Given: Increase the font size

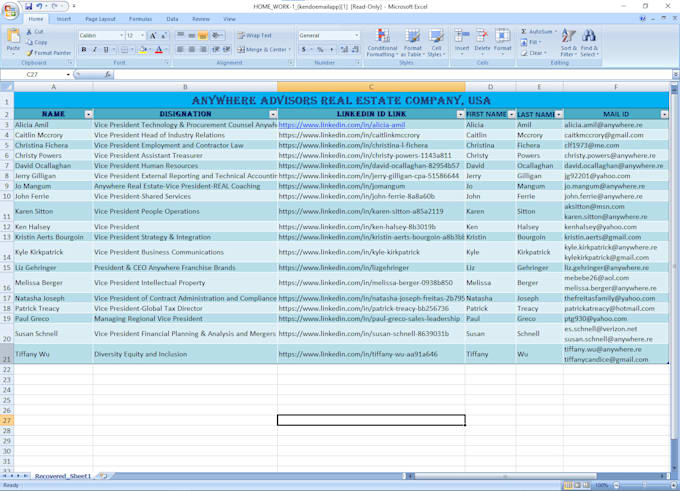Looking at the screenshot, I should (153, 36).
